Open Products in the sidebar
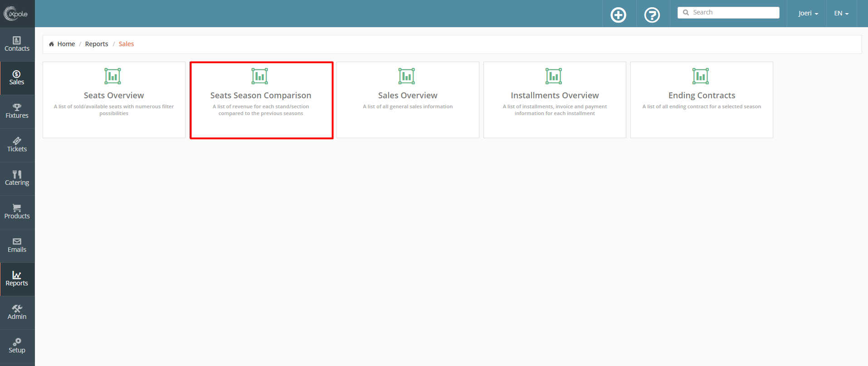This screenshot has width=868, height=366. 17,212
